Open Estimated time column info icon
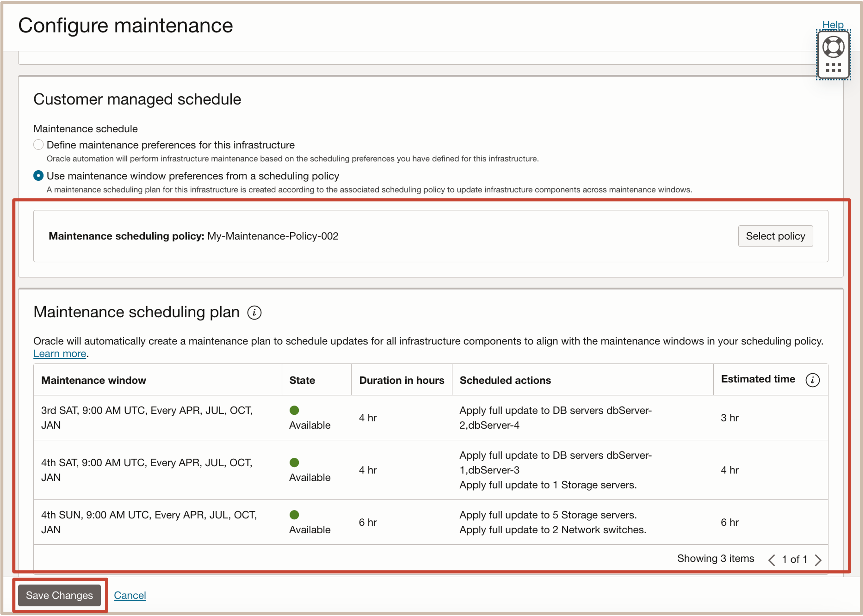Screen dimensions: 863x616 pyautogui.click(x=812, y=380)
